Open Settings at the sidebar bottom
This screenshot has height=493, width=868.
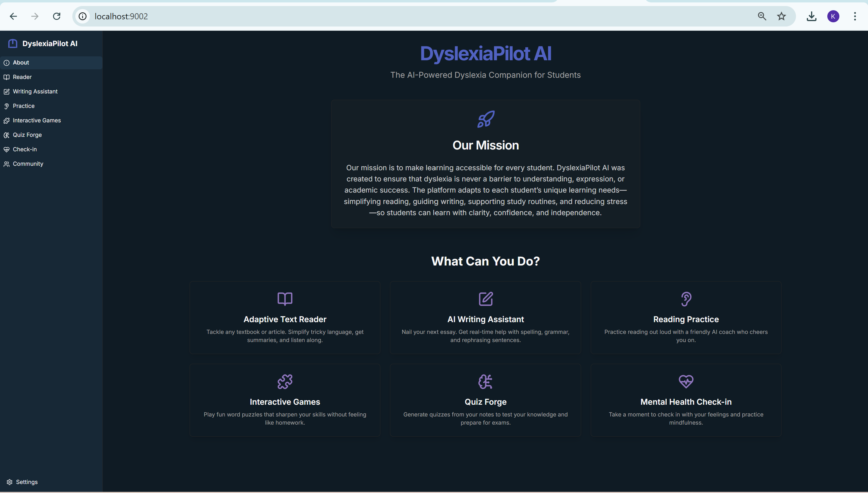[27, 482]
